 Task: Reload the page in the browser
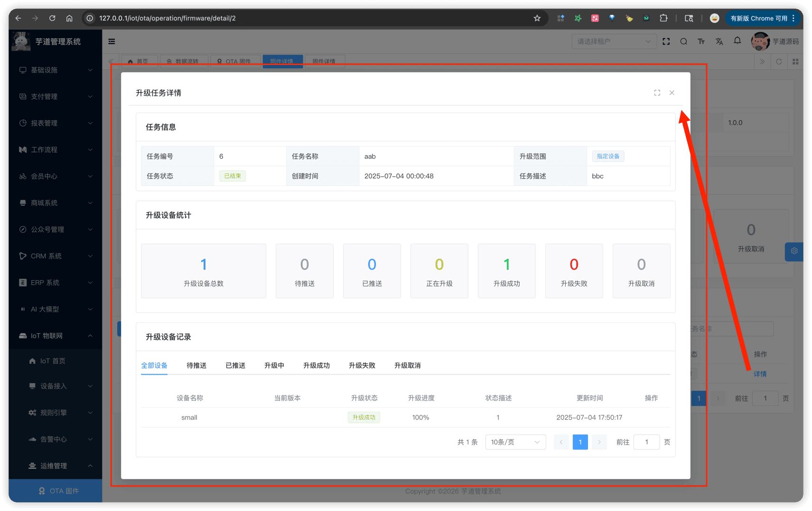point(52,18)
